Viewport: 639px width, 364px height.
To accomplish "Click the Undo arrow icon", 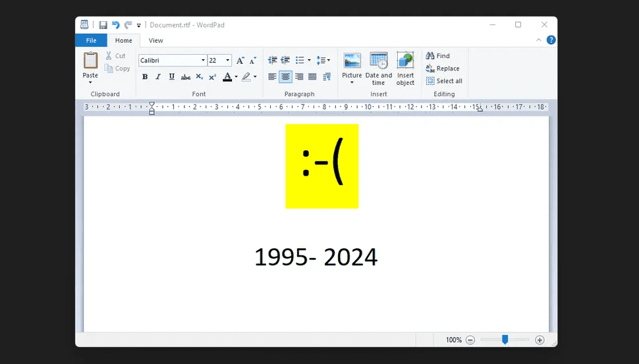I will point(116,25).
